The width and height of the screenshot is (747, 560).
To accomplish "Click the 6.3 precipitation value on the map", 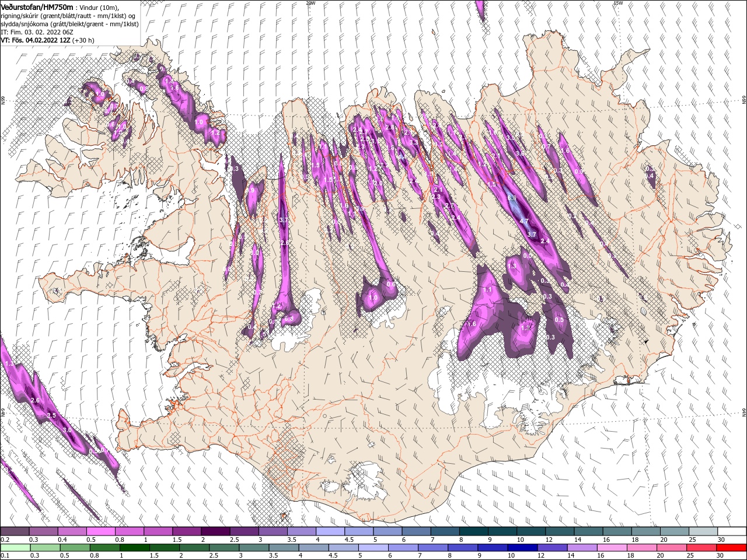I will [x=512, y=198].
